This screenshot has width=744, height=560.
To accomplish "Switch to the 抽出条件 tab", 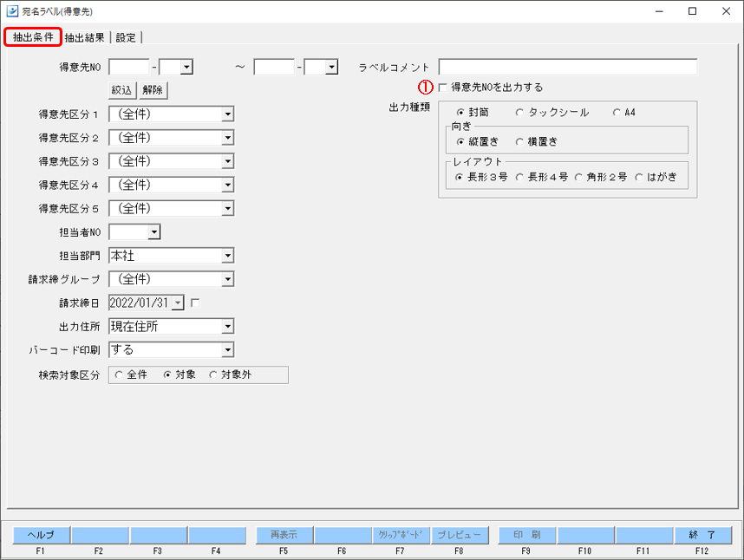I will coord(33,37).
